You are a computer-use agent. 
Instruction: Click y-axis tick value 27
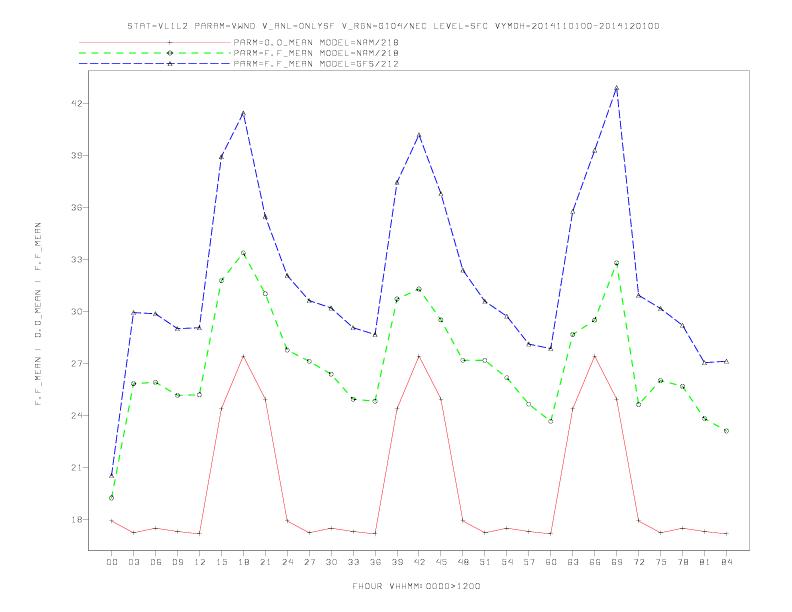76,364
